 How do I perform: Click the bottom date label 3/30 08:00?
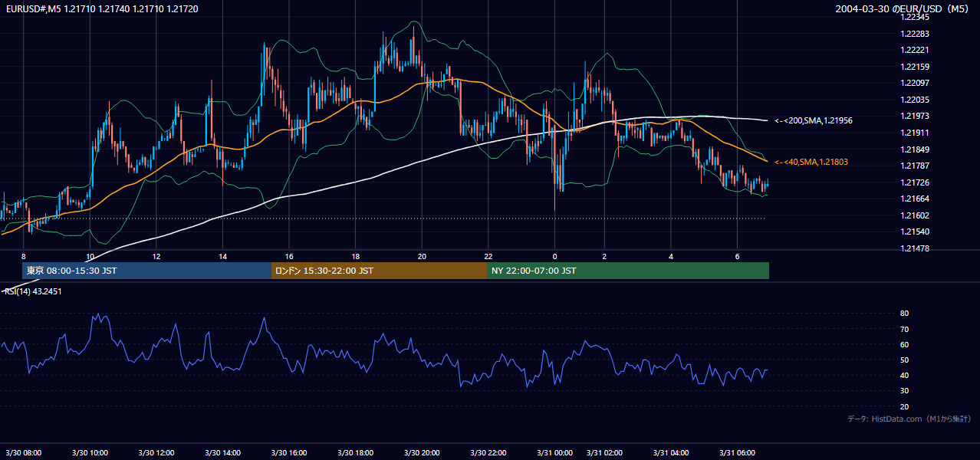pyautogui.click(x=24, y=453)
